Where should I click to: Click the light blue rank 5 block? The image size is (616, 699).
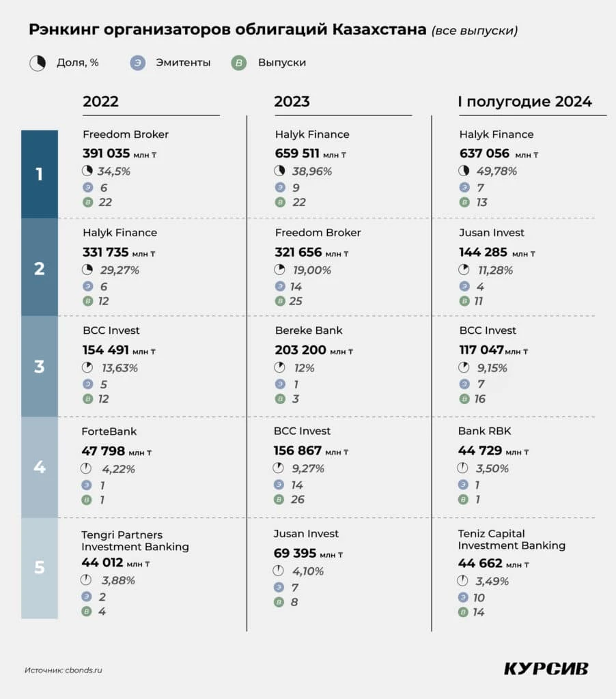tap(40, 567)
